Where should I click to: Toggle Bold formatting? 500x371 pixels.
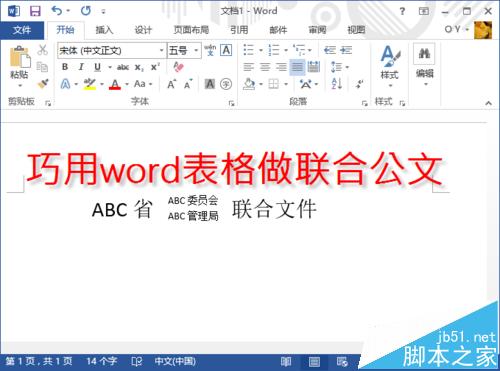[x=65, y=67]
